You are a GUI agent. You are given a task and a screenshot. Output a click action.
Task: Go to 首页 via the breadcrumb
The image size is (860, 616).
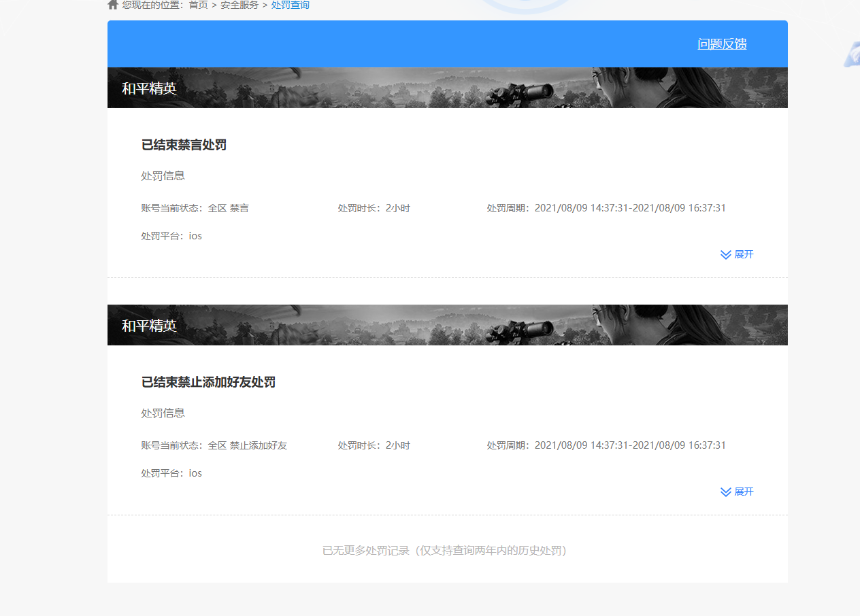[x=198, y=5]
